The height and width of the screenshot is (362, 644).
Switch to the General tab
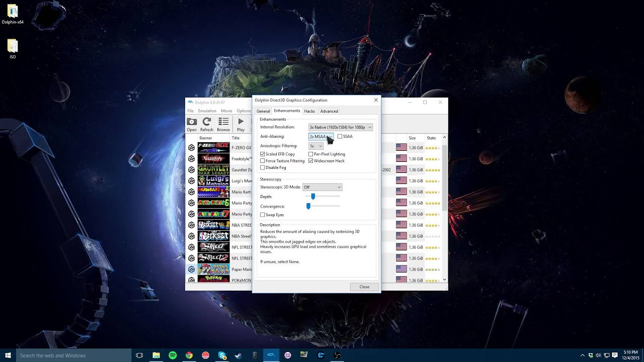click(263, 111)
